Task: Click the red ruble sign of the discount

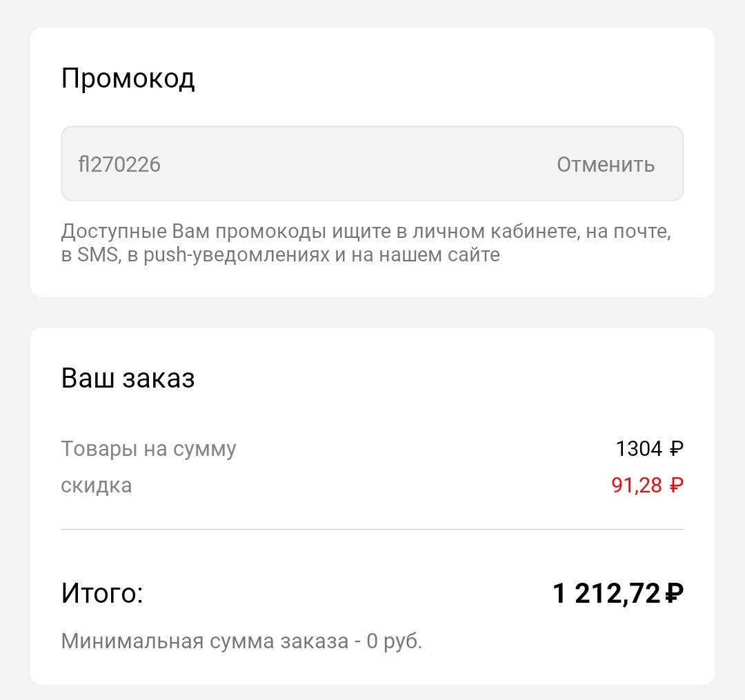Action: (x=676, y=486)
